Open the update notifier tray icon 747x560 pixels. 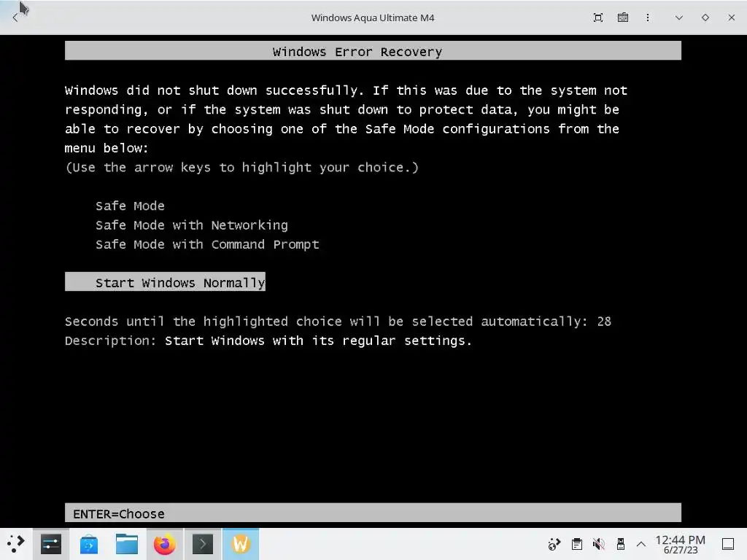(x=554, y=544)
